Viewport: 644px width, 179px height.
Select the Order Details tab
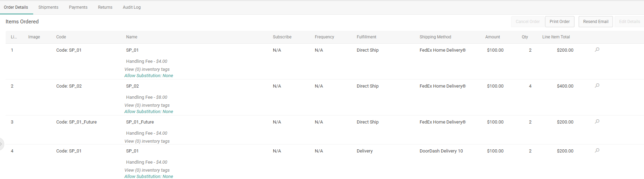16,7
